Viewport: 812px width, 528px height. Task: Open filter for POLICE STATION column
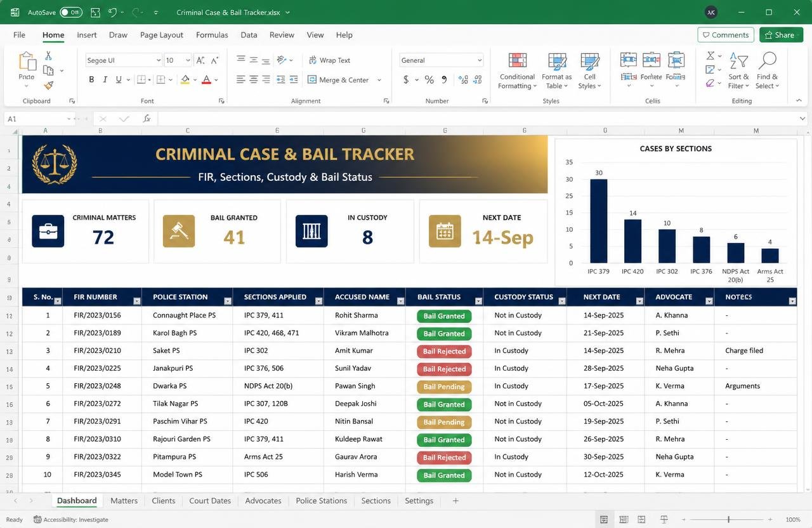tap(228, 301)
